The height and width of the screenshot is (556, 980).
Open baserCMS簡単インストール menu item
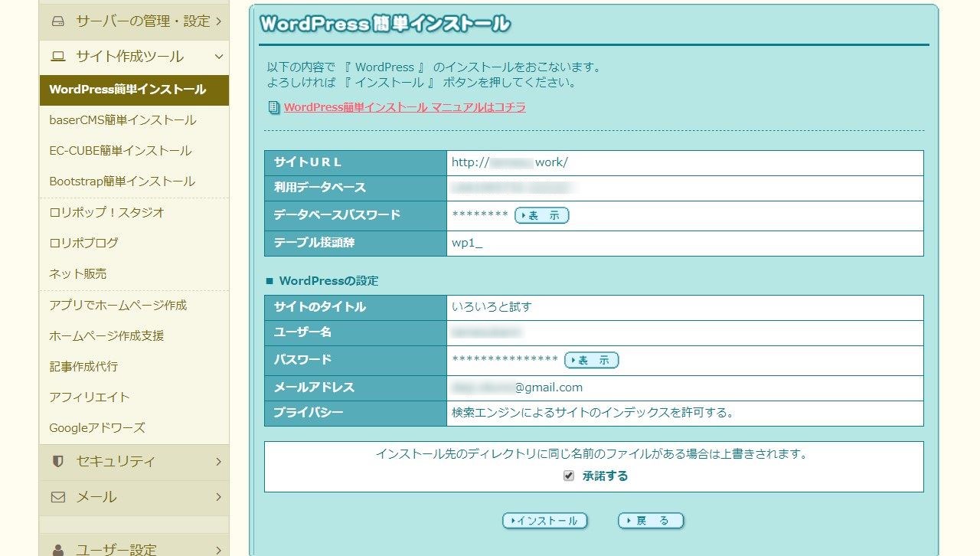[134, 120]
